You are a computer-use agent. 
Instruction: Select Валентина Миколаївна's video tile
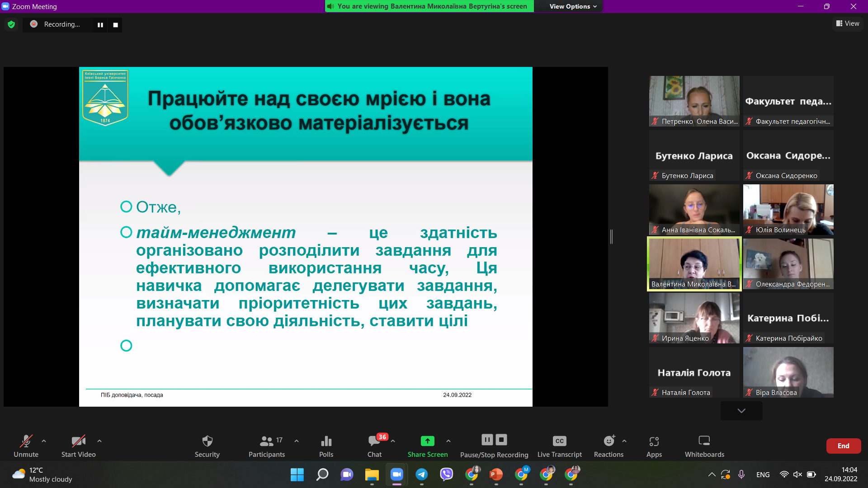(x=694, y=264)
